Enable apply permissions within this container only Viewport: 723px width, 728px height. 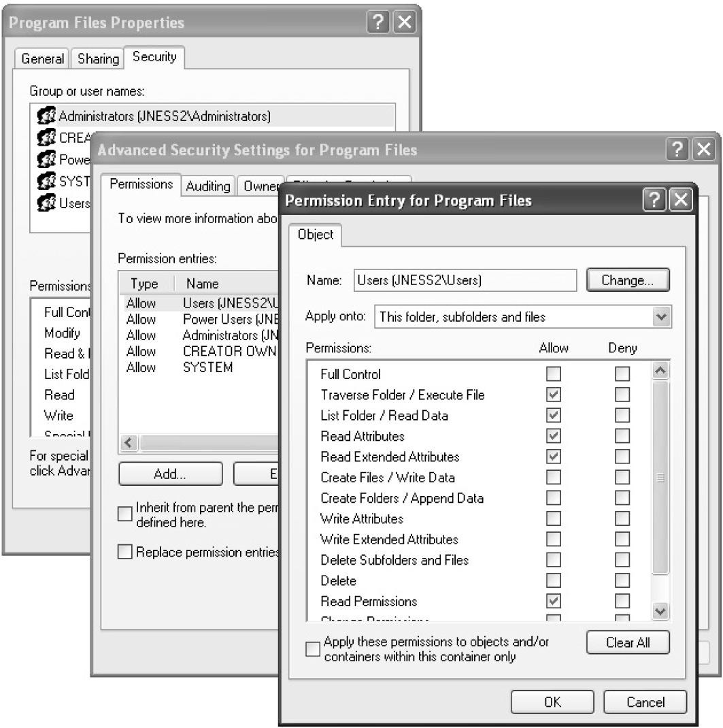(313, 649)
